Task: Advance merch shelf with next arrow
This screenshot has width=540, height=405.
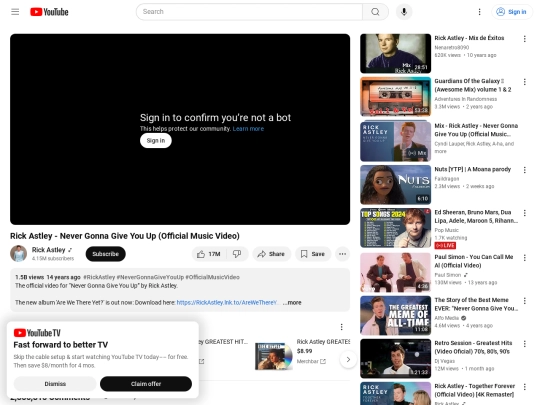Action: [348, 360]
